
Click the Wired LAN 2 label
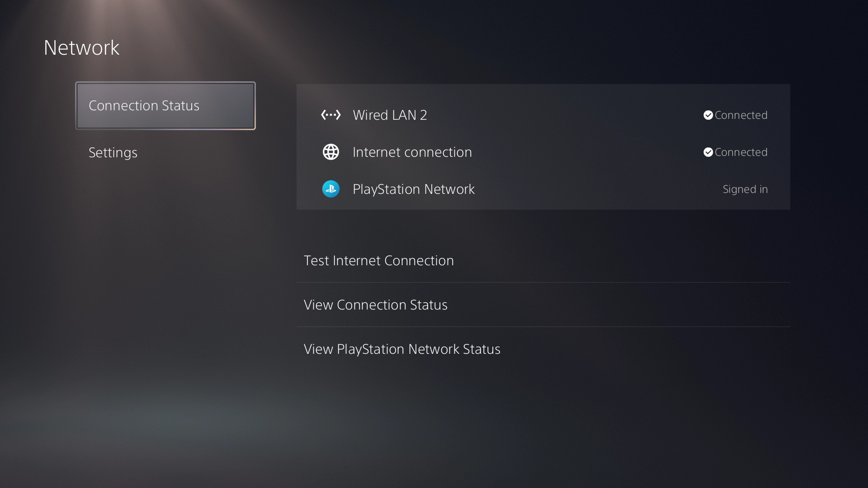(390, 115)
